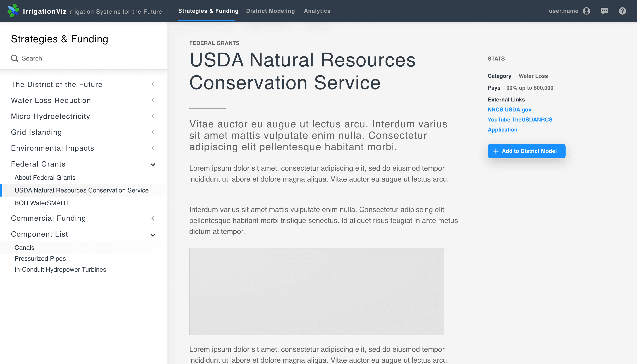Click the plus icon on Add to District Model

[x=496, y=151]
